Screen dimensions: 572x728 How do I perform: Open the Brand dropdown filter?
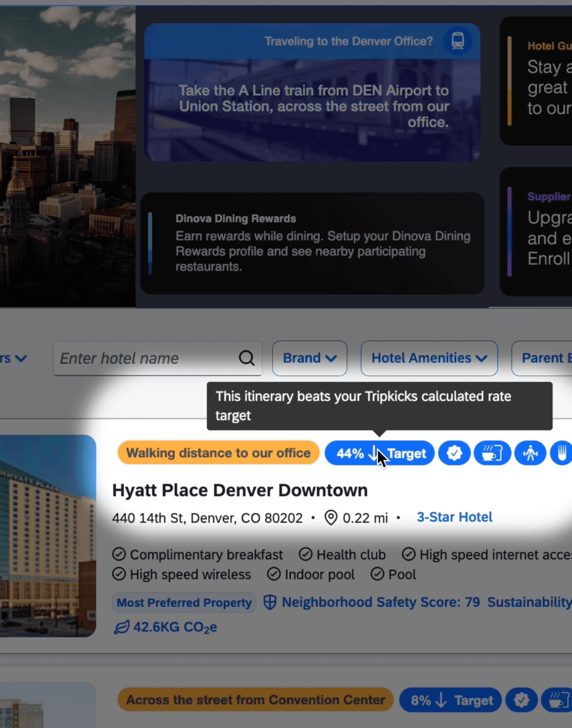tap(310, 358)
